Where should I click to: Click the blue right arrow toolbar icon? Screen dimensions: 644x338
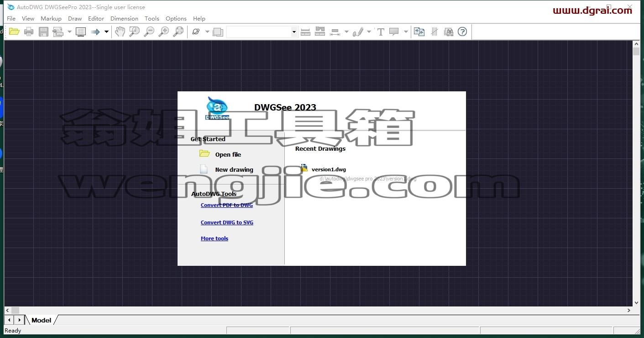pyautogui.click(x=95, y=32)
